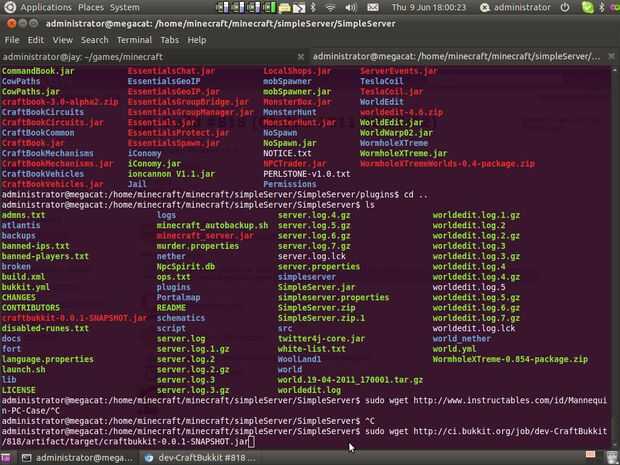Click the Bluetooth indicator beside the Wi-Fi icon

pos(313,7)
